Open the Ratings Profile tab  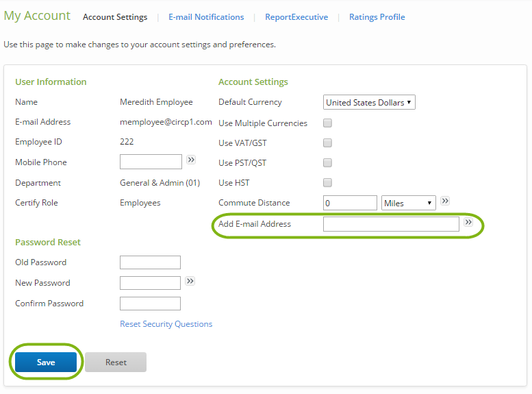click(377, 17)
